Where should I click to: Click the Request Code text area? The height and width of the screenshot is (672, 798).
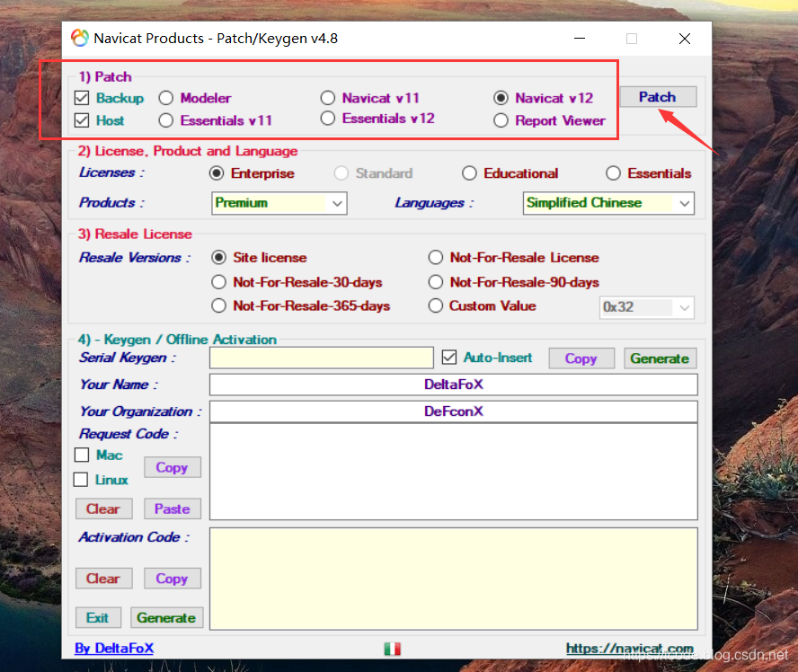click(x=454, y=472)
